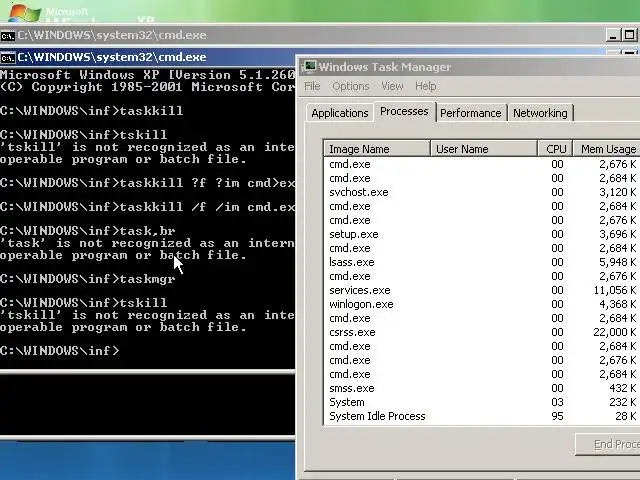Select the svchost.exe process row

482,192
